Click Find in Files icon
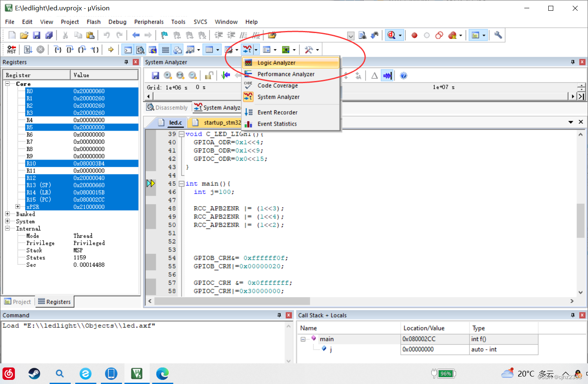 (363, 36)
